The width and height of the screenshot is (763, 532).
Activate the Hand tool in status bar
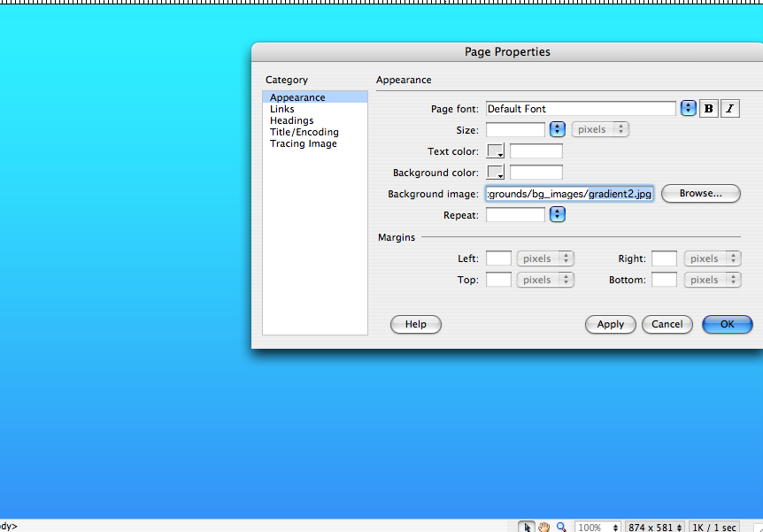(x=543, y=527)
